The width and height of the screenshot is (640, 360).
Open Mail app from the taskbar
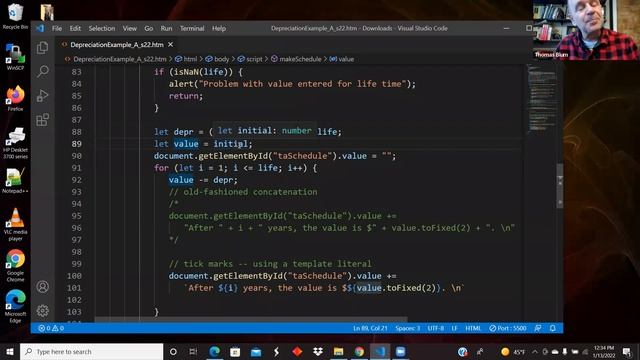[256, 351]
